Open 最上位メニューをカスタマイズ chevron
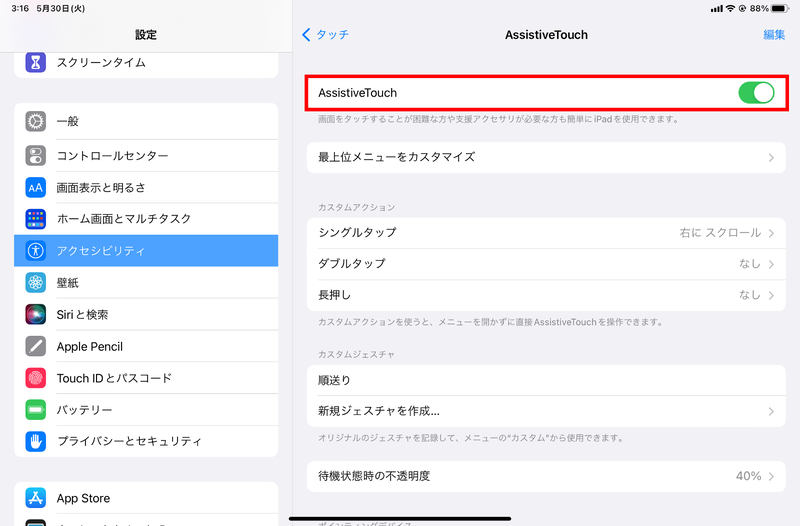Viewport: 800px width, 526px height. pyautogui.click(x=771, y=158)
